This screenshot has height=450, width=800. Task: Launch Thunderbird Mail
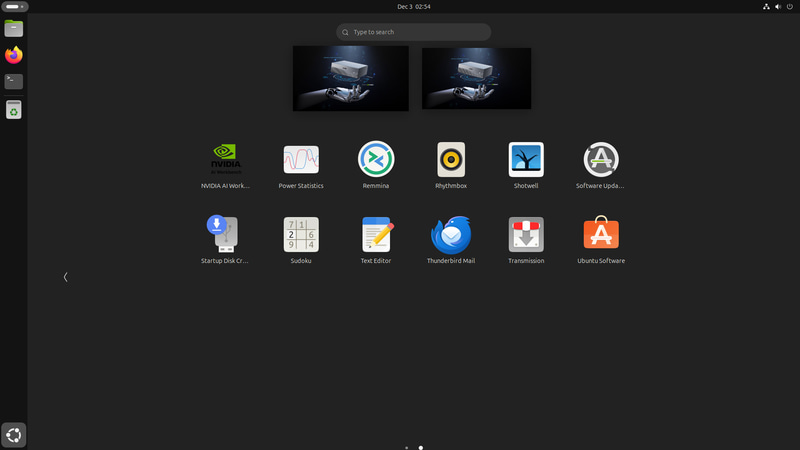click(451, 240)
